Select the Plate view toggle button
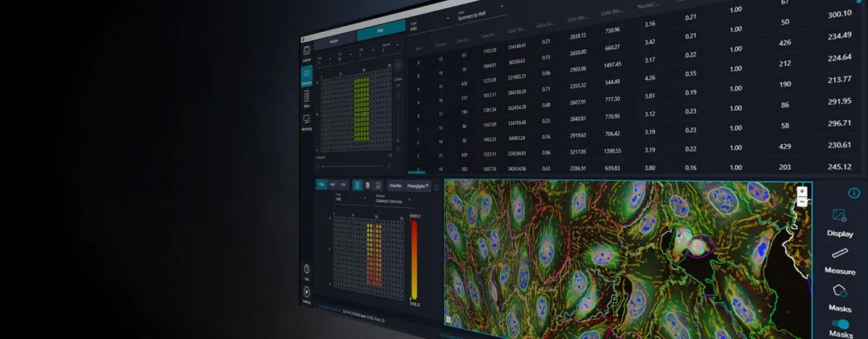The image size is (868, 339). pos(321,185)
